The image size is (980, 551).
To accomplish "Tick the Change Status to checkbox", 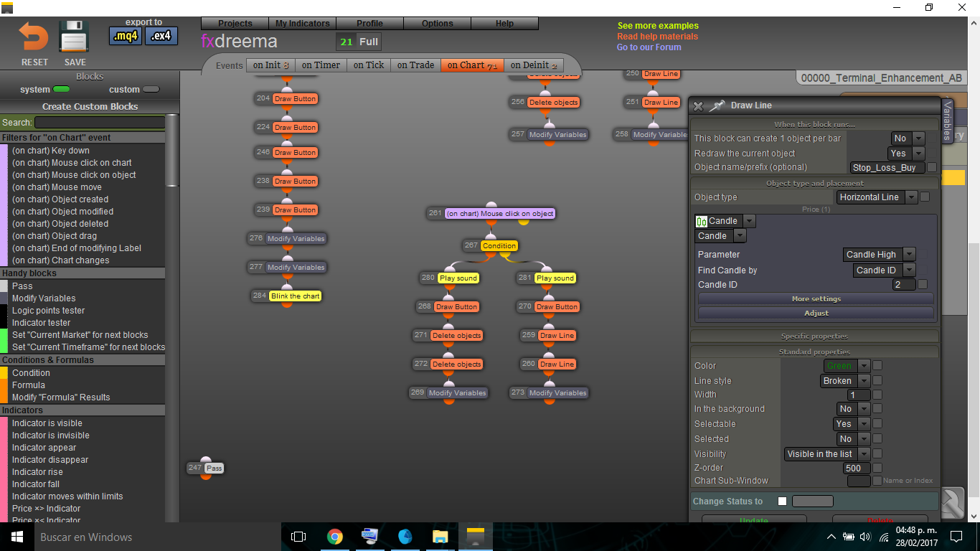I will coord(782,501).
